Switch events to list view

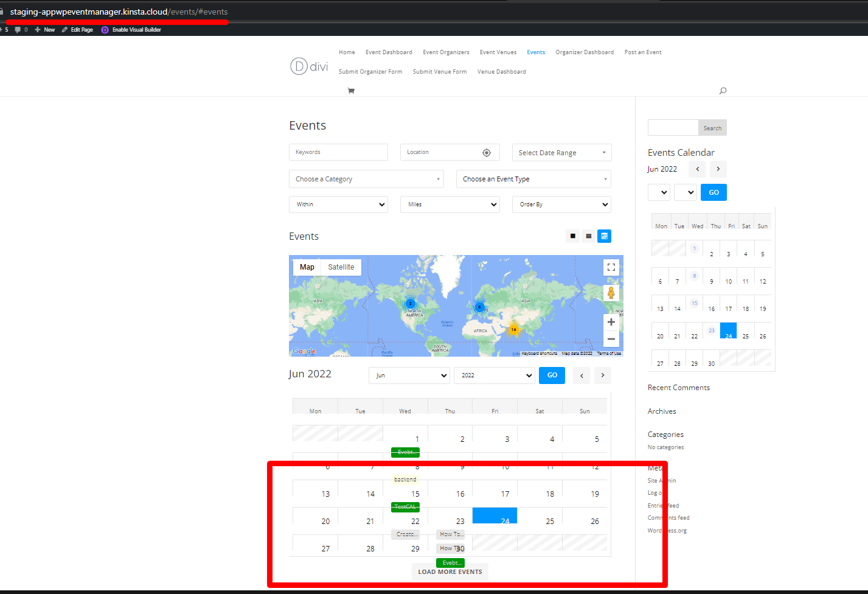point(588,236)
